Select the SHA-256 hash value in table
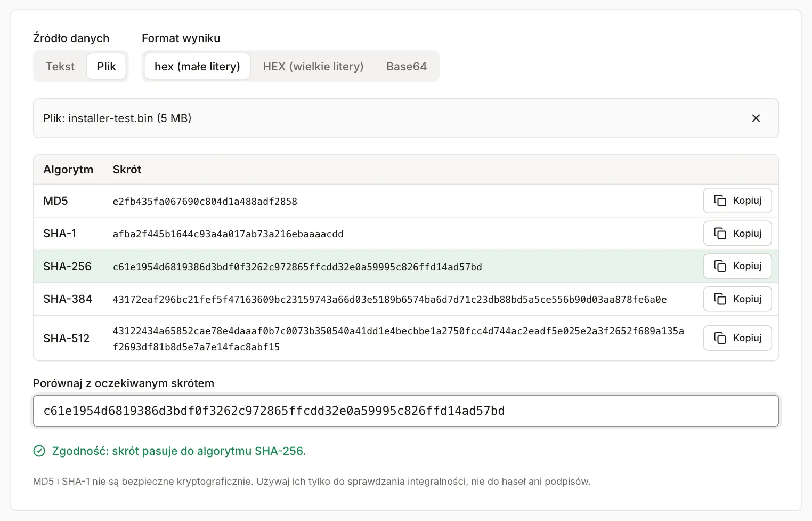The image size is (812, 521). [297, 267]
